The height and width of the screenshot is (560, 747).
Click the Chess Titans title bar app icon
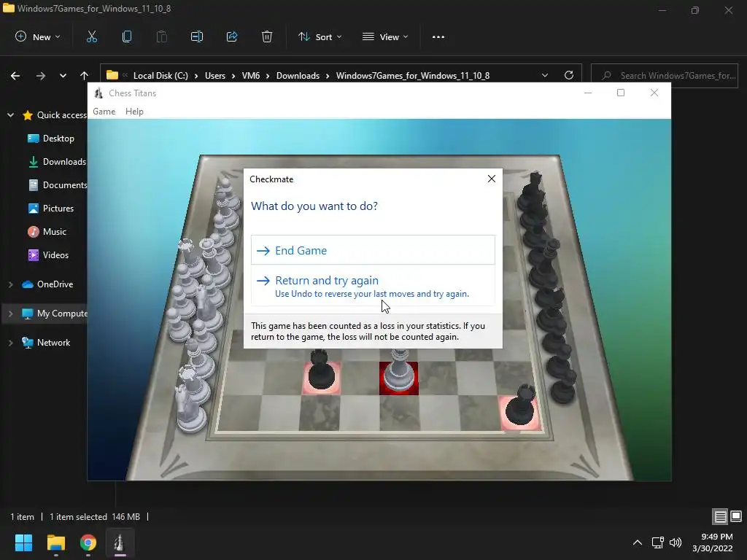[x=98, y=93]
